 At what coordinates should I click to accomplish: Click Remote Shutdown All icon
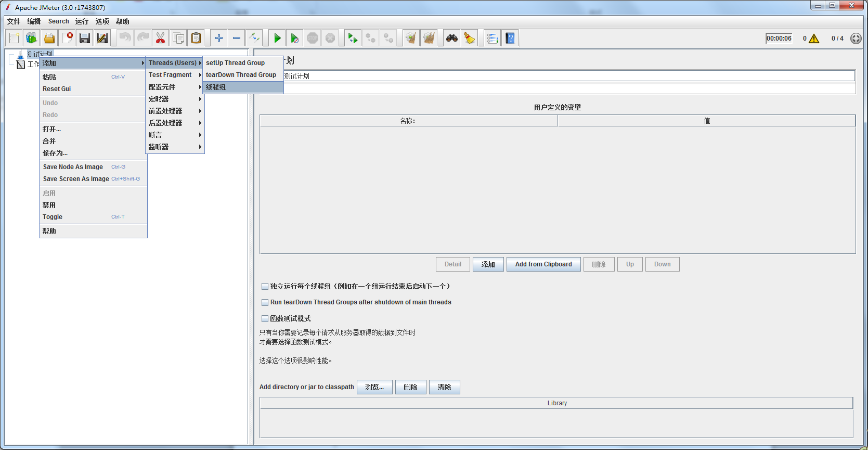click(x=388, y=38)
